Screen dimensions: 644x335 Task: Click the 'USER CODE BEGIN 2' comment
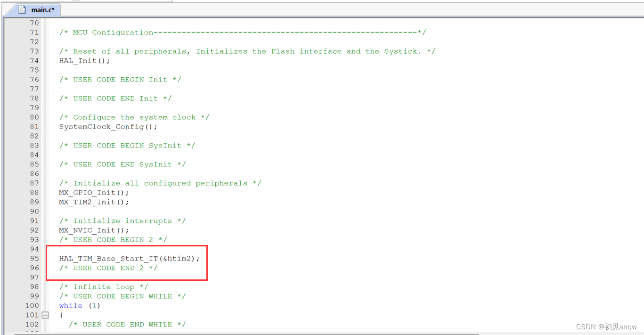(113, 240)
